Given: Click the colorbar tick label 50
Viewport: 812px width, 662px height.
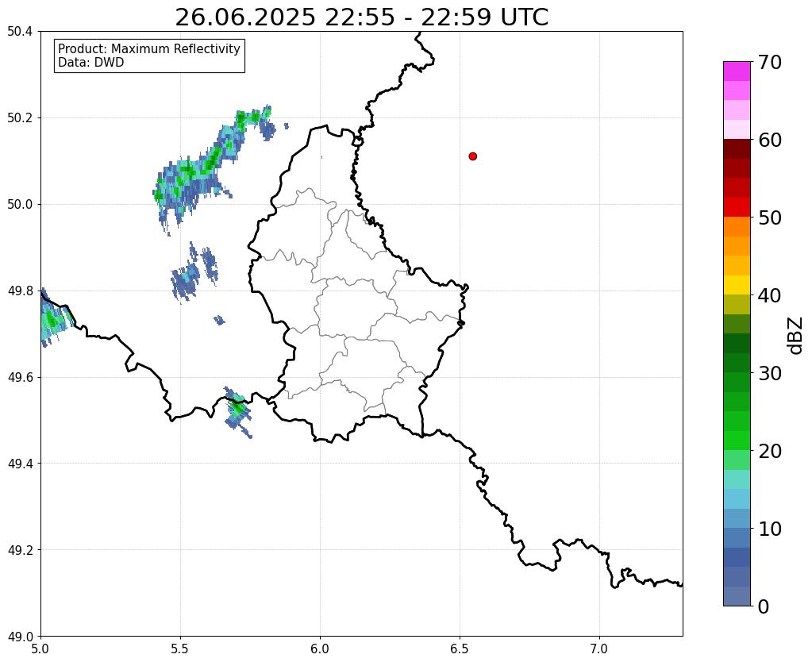Looking at the screenshot, I should tap(769, 217).
